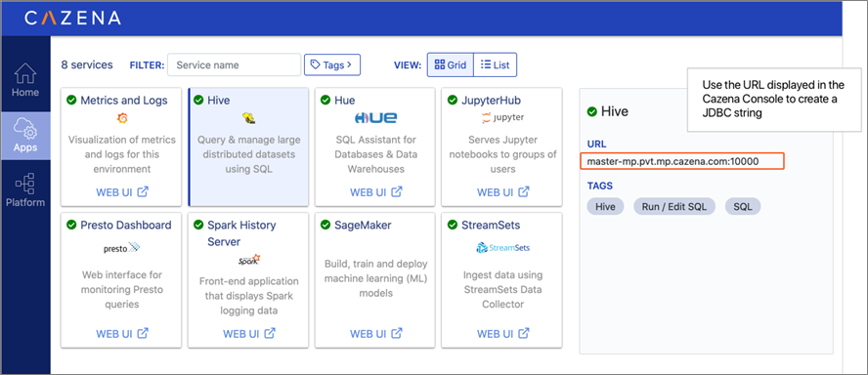Click the StreamSets logo icon
868x375 pixels.
point(502,248)
